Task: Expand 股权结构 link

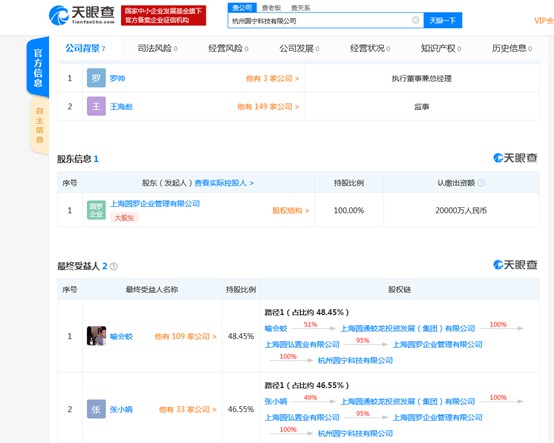Action: click(290, 211)
